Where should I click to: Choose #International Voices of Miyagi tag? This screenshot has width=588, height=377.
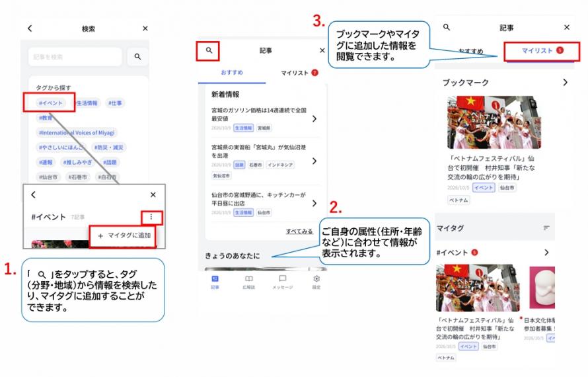(77, 132)
